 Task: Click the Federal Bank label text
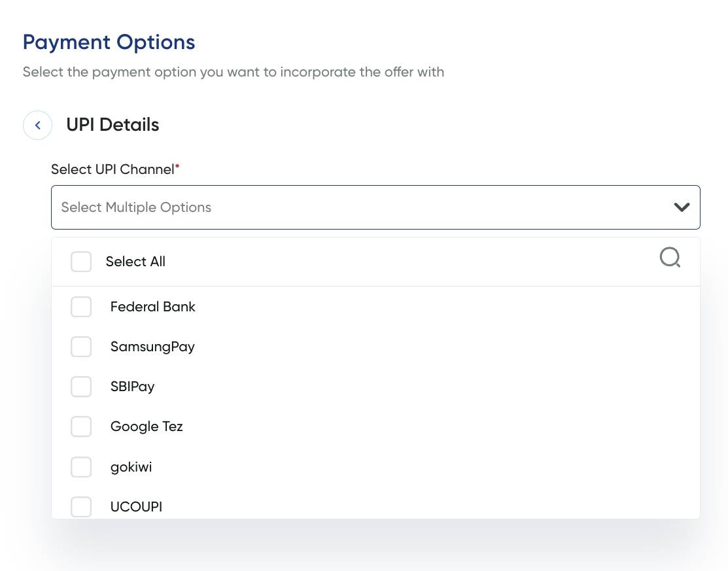tap(153, 307)
